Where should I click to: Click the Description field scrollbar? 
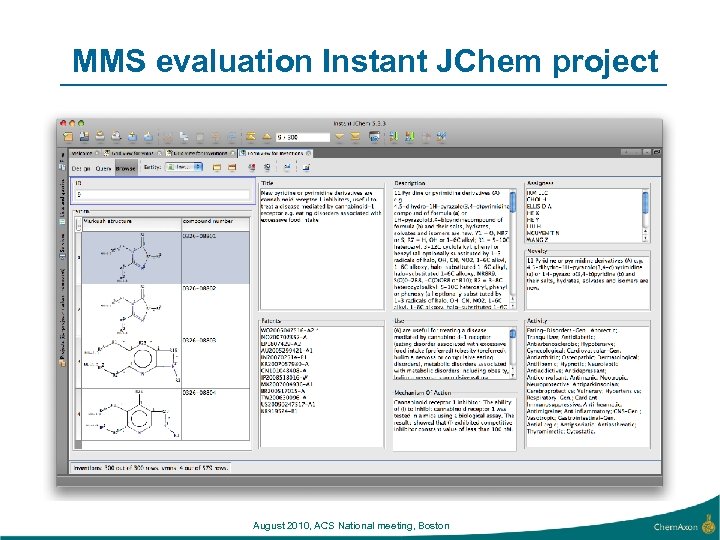coord(513,249)
